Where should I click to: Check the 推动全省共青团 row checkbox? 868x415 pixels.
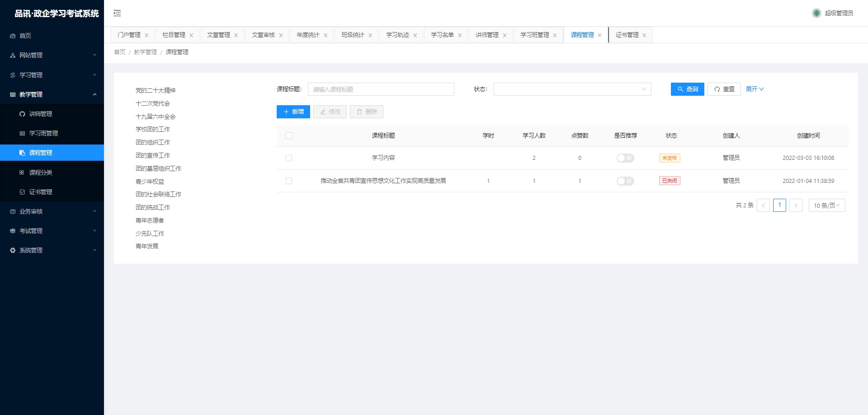[x=289, y=181]
